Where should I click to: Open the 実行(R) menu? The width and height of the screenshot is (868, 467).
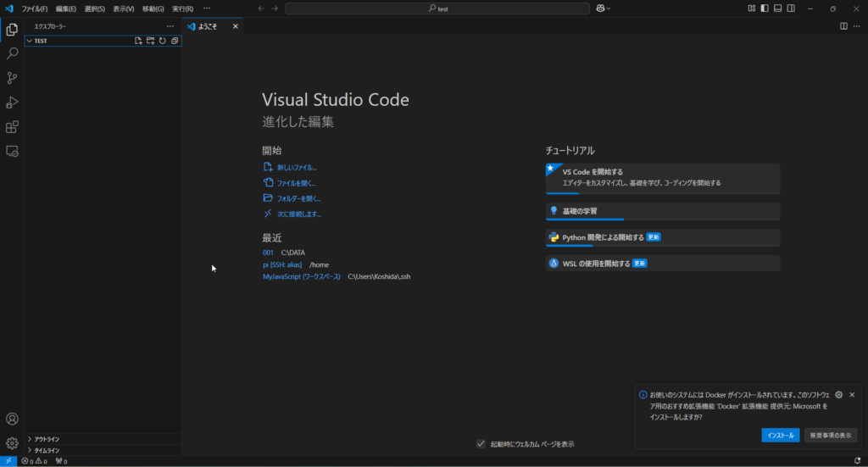coord(182,8)
